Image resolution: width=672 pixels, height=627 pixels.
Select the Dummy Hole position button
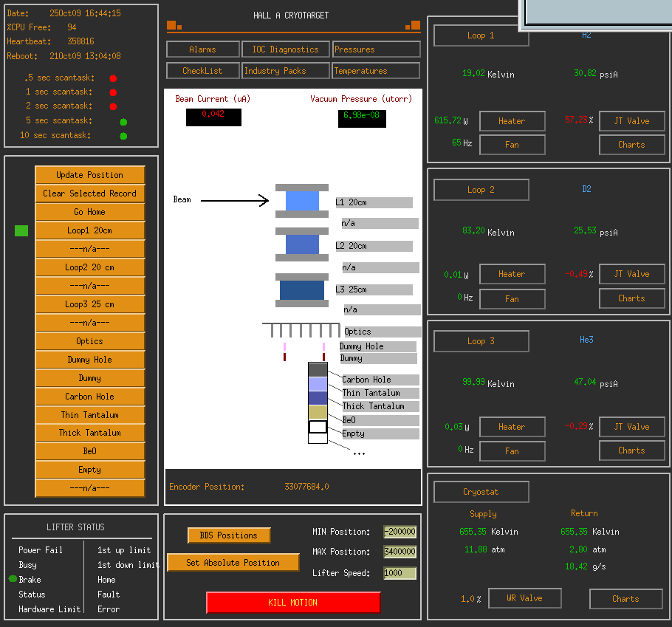point(90,360)
